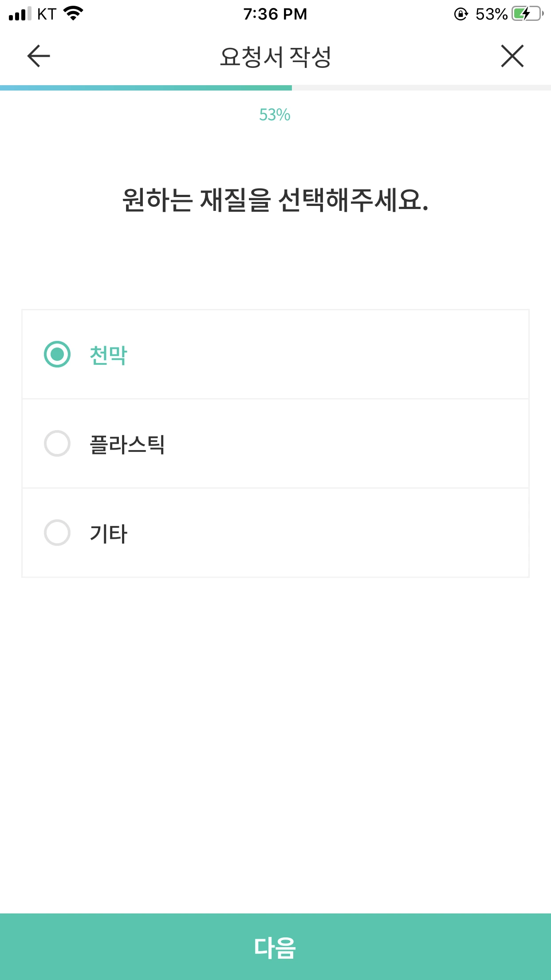Select the 천막 radio button
Screen dimensions: 551x980
[x=57, y=354]
